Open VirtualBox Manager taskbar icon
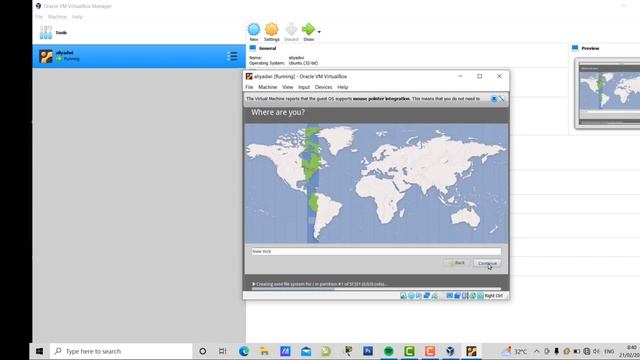This screenshot has width=640, height=360. (x=450, y=351)
